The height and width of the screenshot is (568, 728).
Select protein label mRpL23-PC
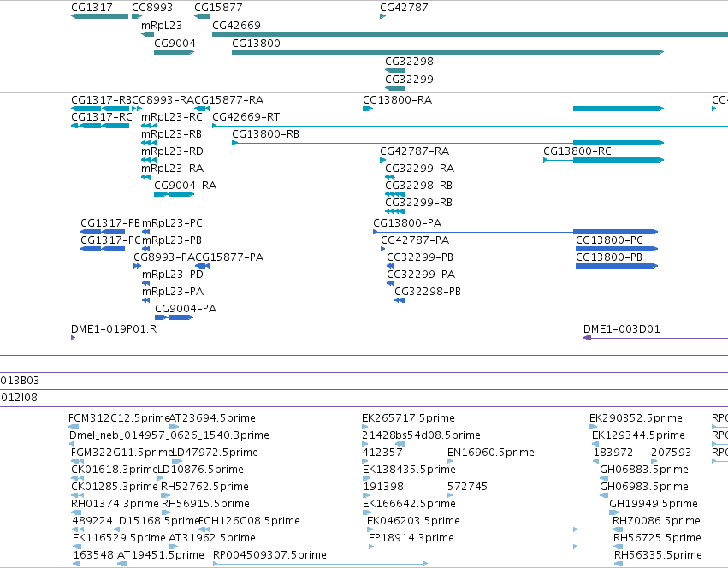point(172,223)
